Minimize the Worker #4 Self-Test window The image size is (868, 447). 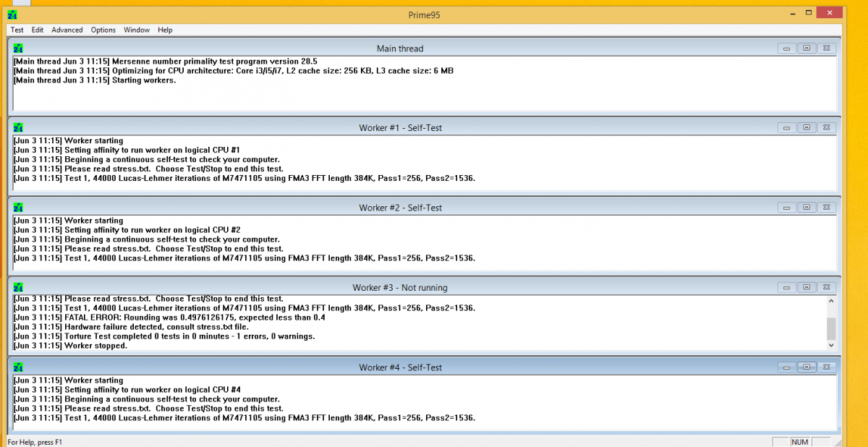pyautogui.click(x=788, y=367)
